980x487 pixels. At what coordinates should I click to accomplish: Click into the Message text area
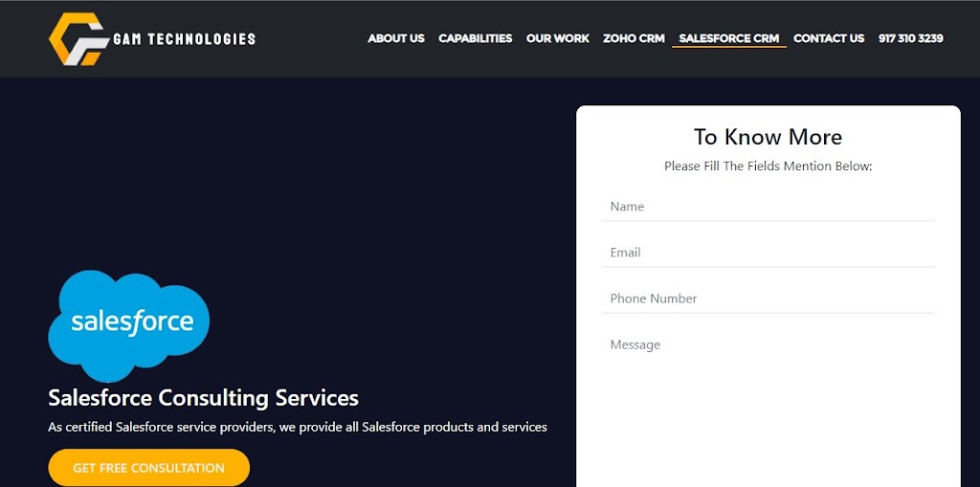pos(768,409)
